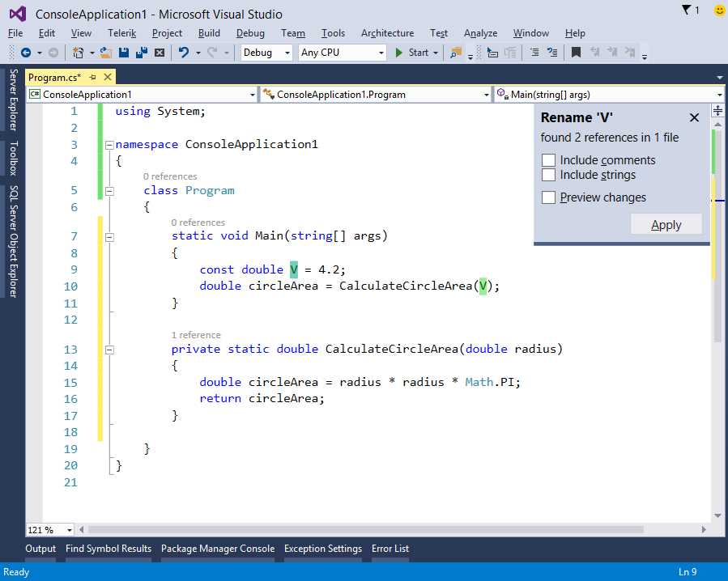Click Apply in the Rename dialog
The height and width of the screenshot is (581, 728).
point(666,224)
